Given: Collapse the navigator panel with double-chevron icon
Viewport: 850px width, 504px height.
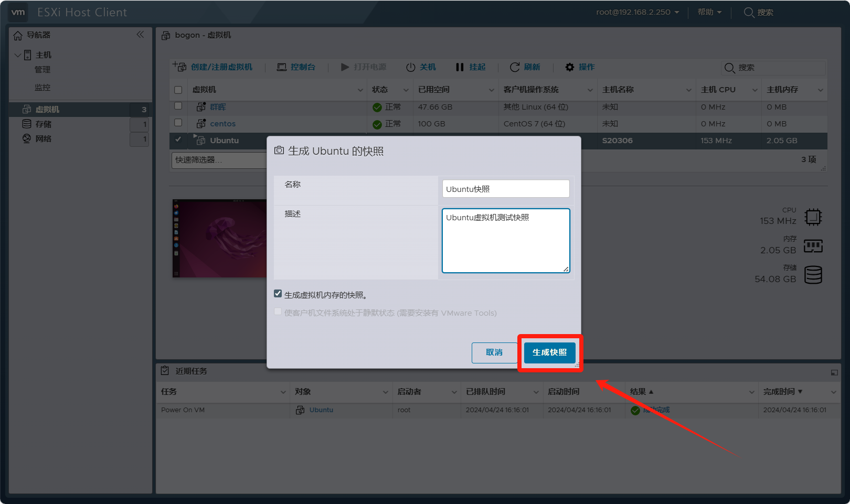Looking at the screenshot, I should (140, 35).
